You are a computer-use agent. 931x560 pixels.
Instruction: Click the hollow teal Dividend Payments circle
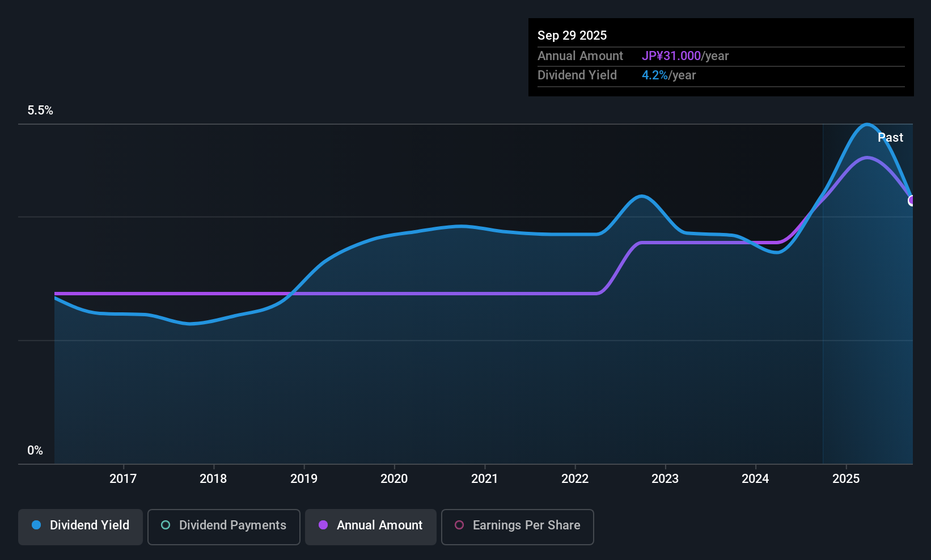(x=166, y=525)
